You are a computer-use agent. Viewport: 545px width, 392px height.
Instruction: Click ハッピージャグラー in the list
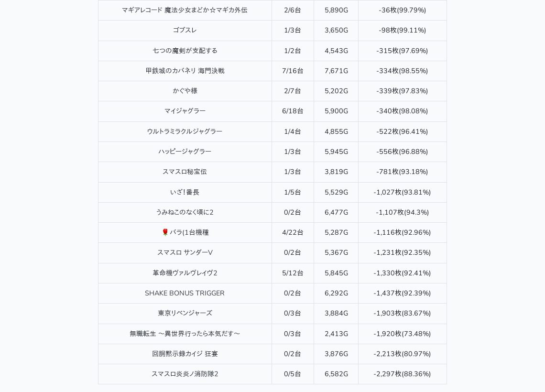[185, 152]
